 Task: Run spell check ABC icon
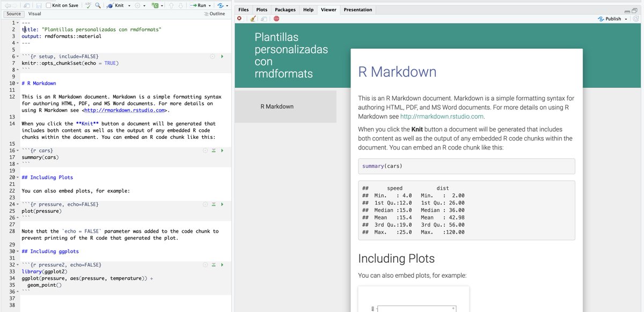click(88, 5)
